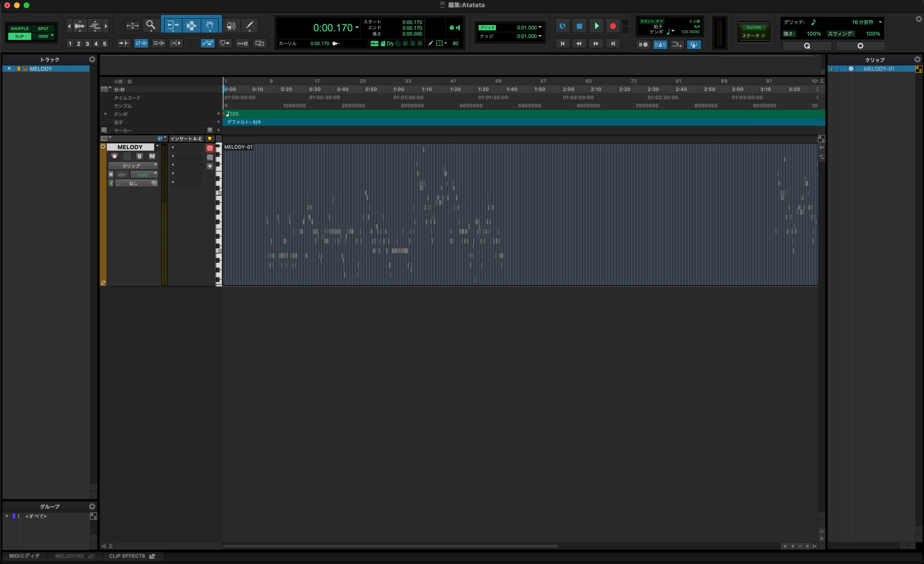Record-enable the MELODY track
Screen dimensions: 924x564
[115, 156]
